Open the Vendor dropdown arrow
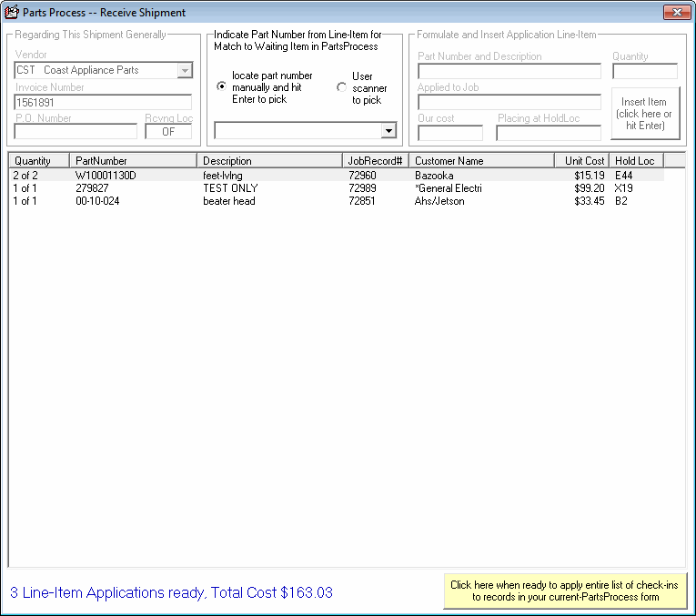This screenshot has width=696, height=616. point(186,70)
